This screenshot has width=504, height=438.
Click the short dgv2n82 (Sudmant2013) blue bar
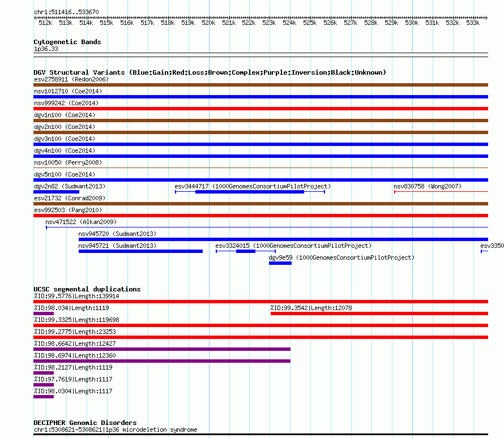coord(56,192)
